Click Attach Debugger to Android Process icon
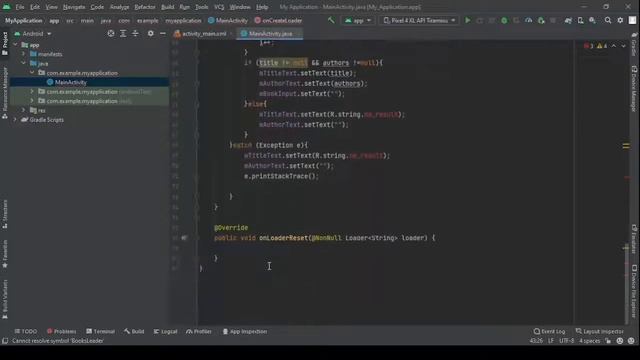The width and height of the screenshot is (640, 360). (541, 20)
